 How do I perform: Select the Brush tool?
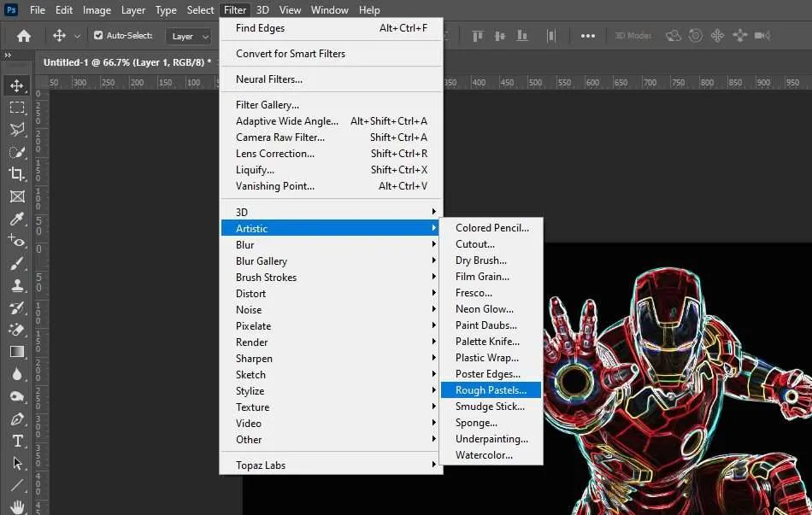point(17,263)
